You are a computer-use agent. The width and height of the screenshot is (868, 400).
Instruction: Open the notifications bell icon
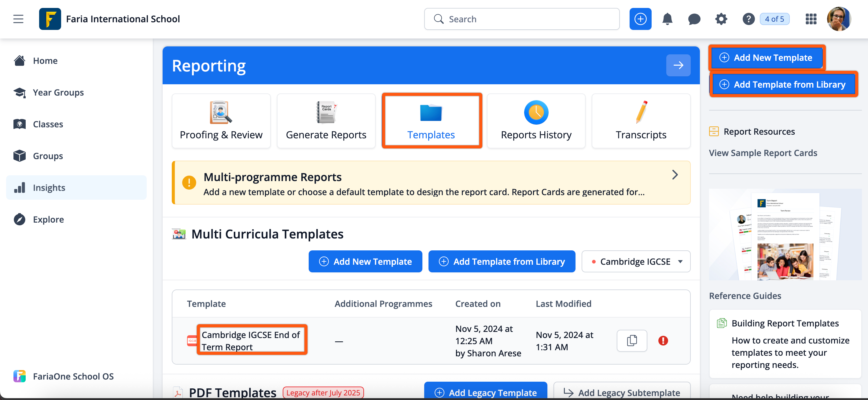667,19
